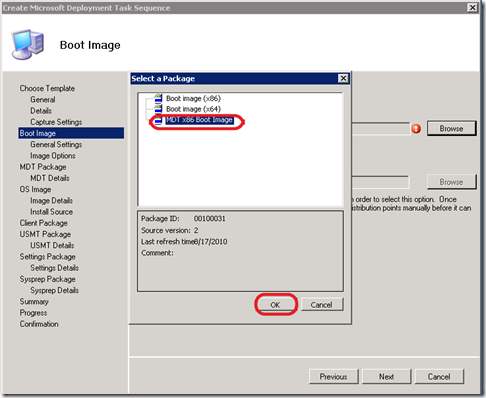
Task: Select the highlighted Boot Image step
Action: (71, 133)
